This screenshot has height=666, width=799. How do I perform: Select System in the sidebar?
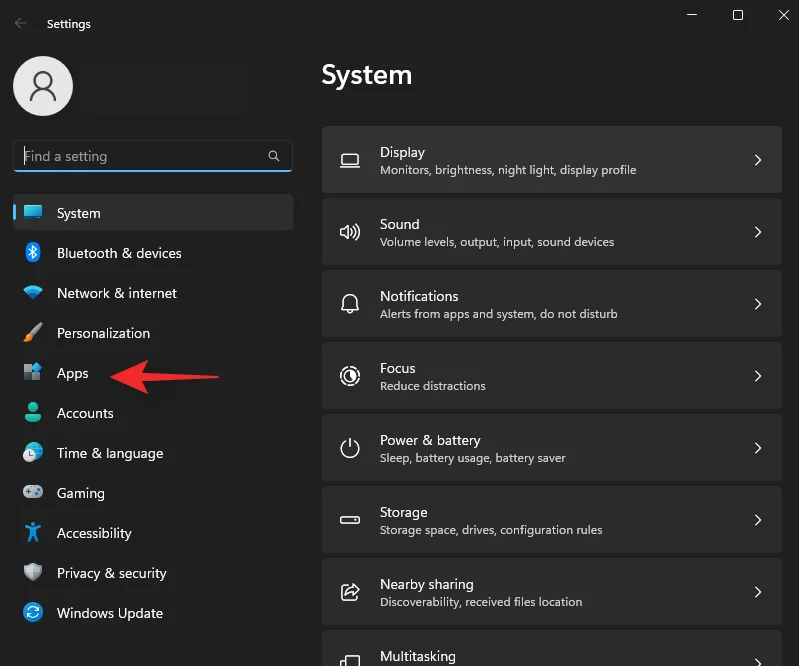153,212
